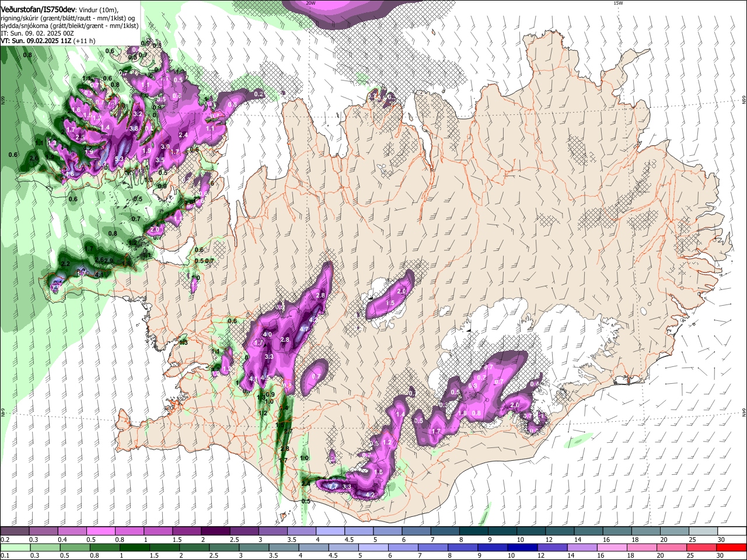
Task: Select lower legend light green swatch between 0.1 and 0.3
Action: pyautogui.click(x=15, y=547)
